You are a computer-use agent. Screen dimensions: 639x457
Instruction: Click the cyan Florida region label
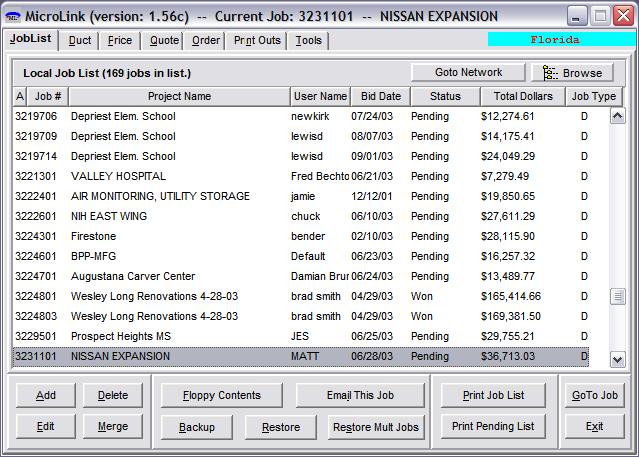point(555,40)
